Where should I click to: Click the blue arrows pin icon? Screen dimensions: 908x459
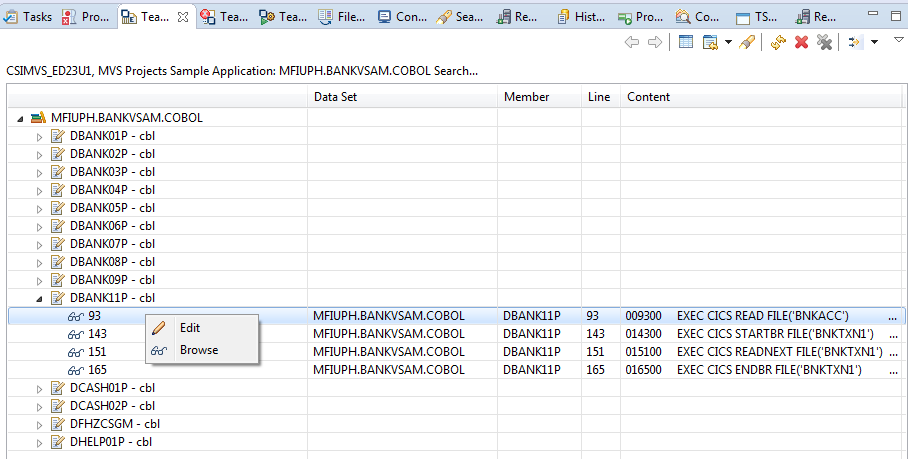[x=855, y=42]
